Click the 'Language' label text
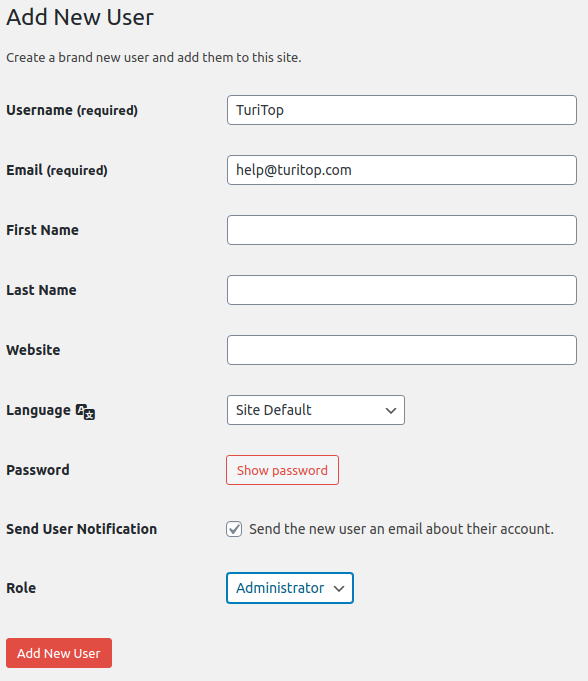The height and width of the screenshot is (681, 588). [x=38, y=410]
